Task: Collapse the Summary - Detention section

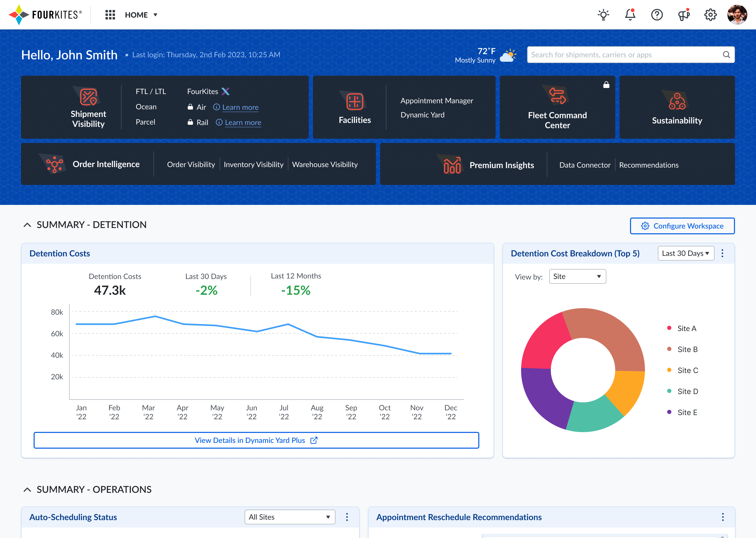Action: point(28,225)
